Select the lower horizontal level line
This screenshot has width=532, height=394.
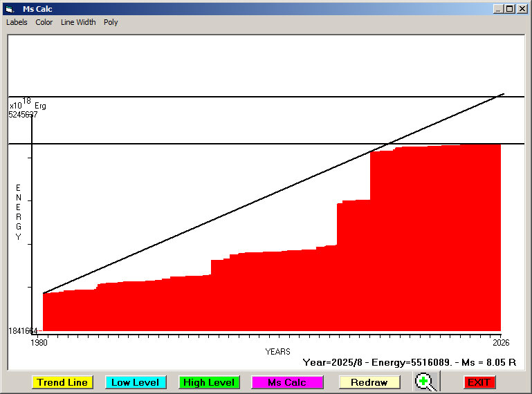click(x=208, y=144)
